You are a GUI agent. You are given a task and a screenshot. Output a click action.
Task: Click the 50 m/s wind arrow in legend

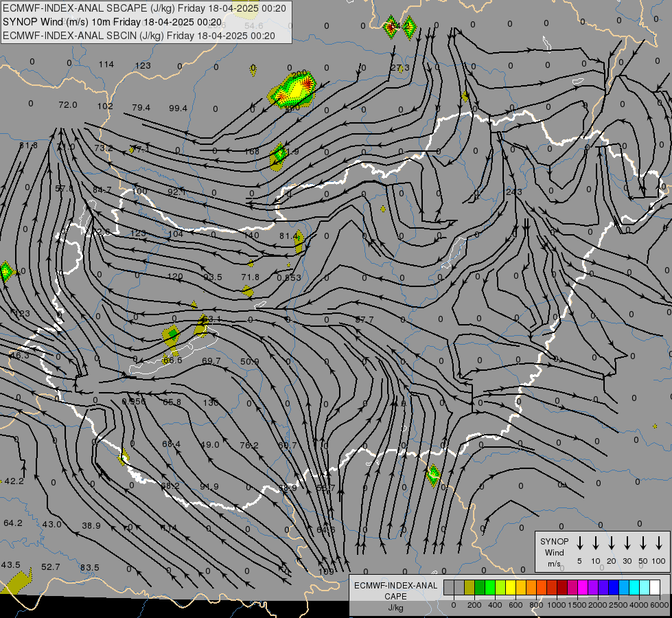coord(643,543)
